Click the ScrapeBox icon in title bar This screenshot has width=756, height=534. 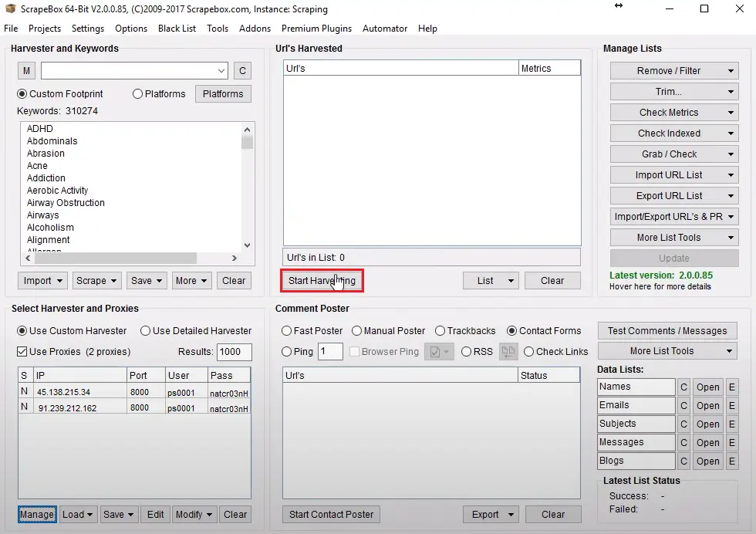[10, 9]
